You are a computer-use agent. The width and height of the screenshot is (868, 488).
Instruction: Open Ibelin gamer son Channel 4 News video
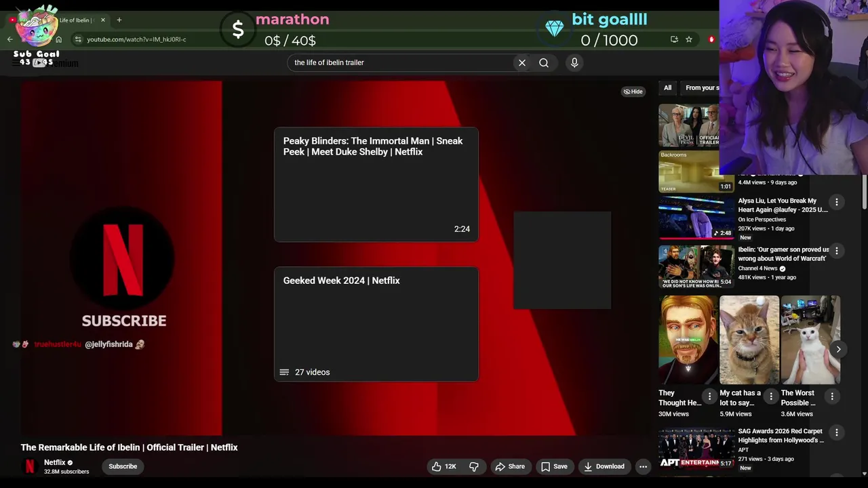click(x=783, y=253)
